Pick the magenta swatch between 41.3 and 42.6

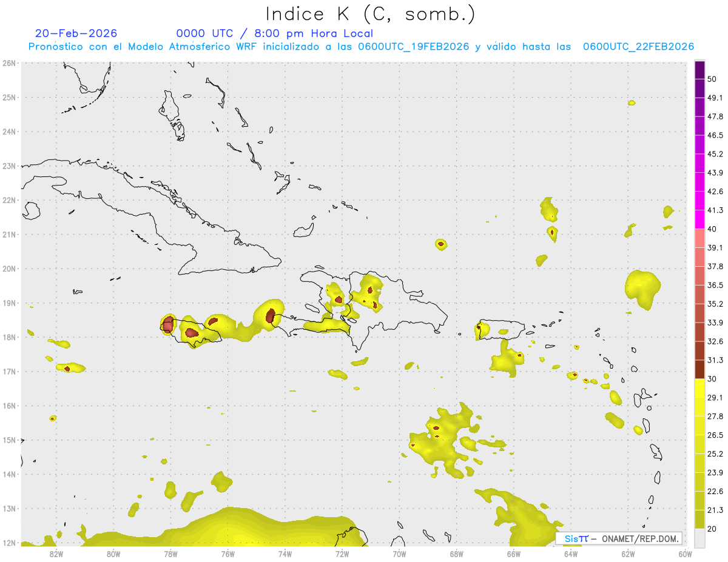(699, 201)
